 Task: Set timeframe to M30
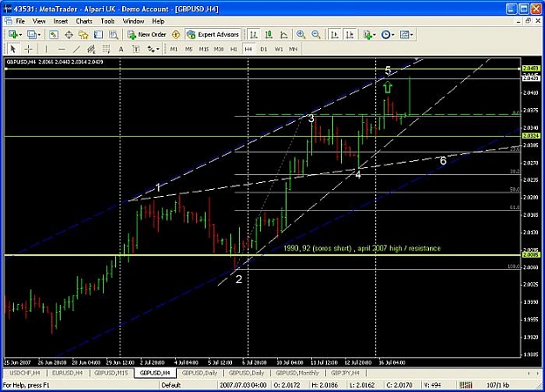[219, 49]
